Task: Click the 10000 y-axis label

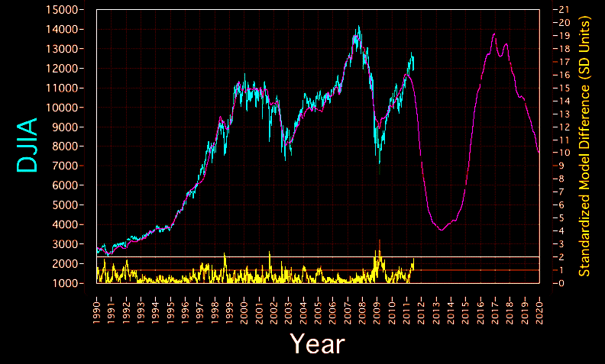Action: tap(62, 108)
